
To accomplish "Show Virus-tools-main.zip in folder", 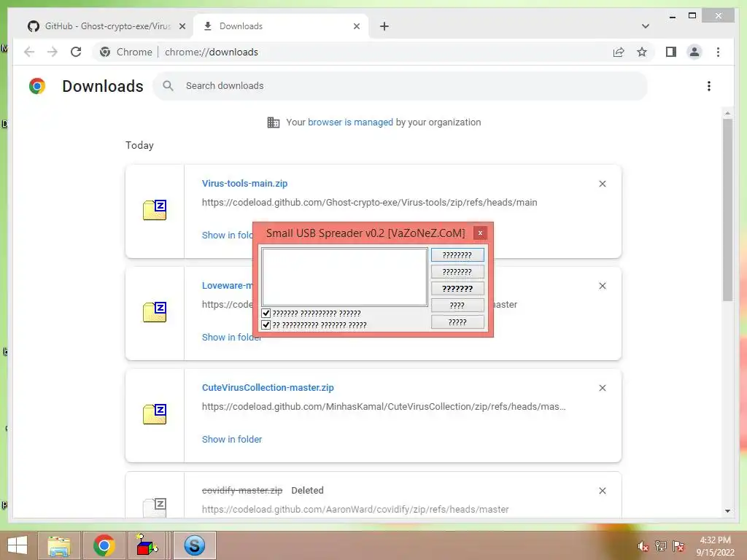I will coord(228,236).
